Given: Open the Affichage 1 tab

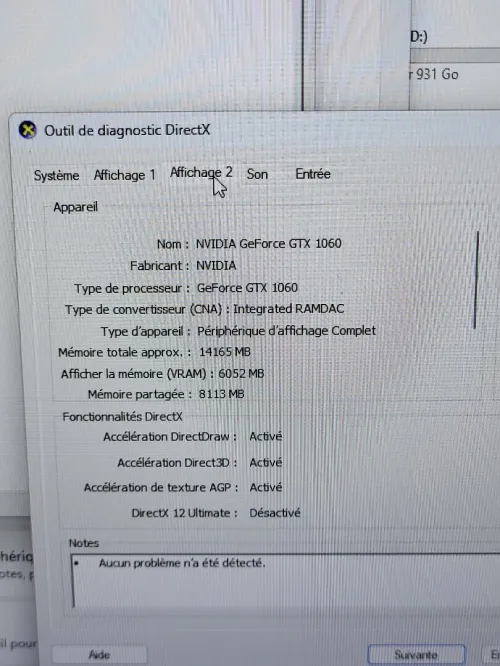Looking at the screenshot, I should [124, 175].
